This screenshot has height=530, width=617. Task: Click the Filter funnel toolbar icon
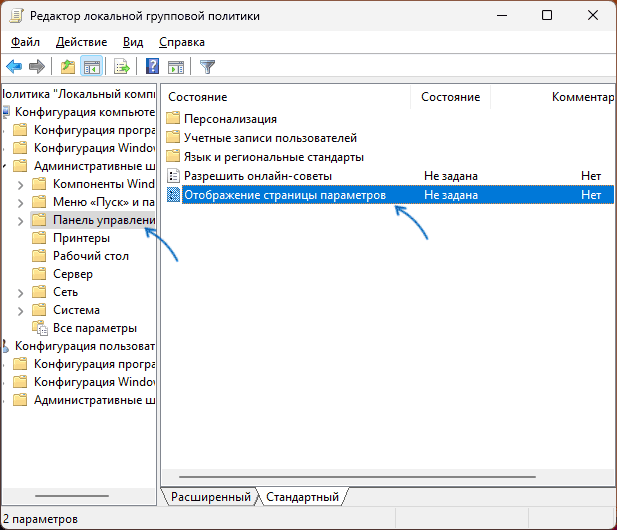(x=207, y=66)
